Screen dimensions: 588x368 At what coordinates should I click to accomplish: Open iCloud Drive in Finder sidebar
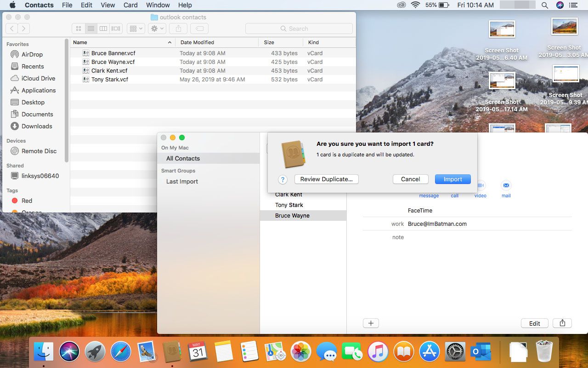click(38, 78)
